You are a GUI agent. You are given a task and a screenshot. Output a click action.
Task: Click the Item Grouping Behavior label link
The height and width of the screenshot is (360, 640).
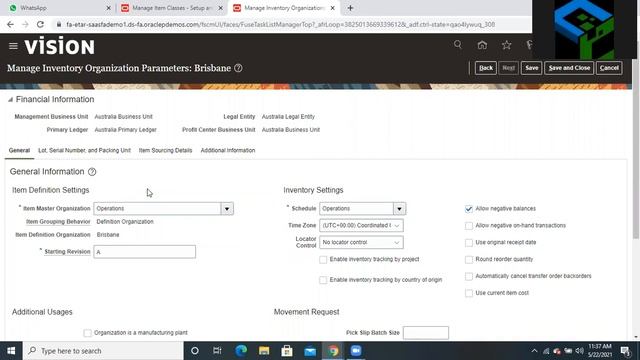(x=58, y=222)
